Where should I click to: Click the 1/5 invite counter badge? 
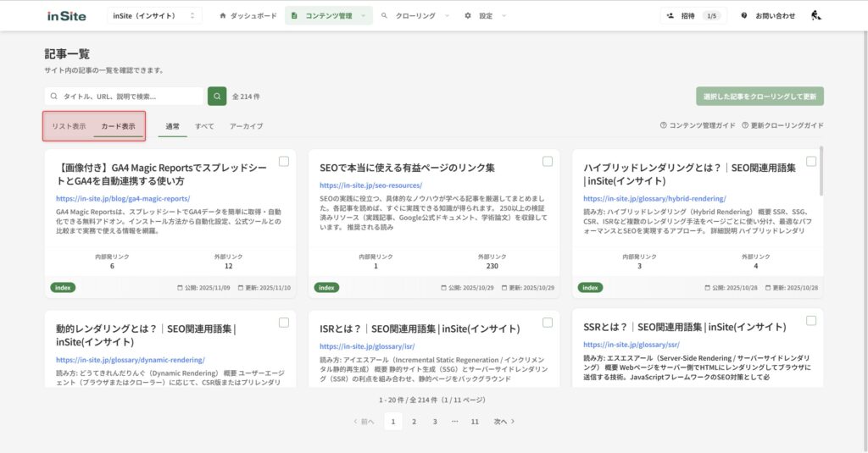pyautogui.click(x=711, y=15)
